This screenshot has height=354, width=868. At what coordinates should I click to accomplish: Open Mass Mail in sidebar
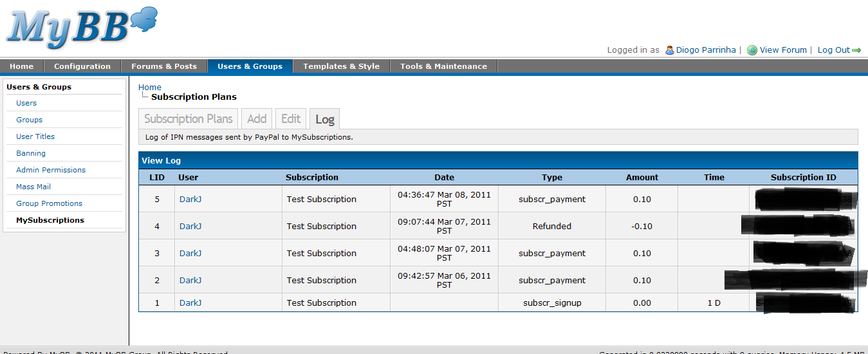point(33,187)
